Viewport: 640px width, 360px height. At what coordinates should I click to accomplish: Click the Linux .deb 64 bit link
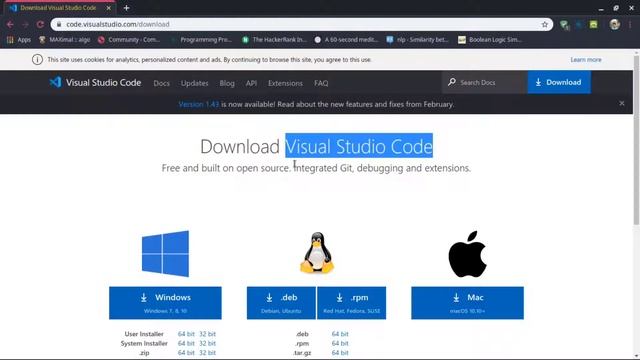(340, 334)
